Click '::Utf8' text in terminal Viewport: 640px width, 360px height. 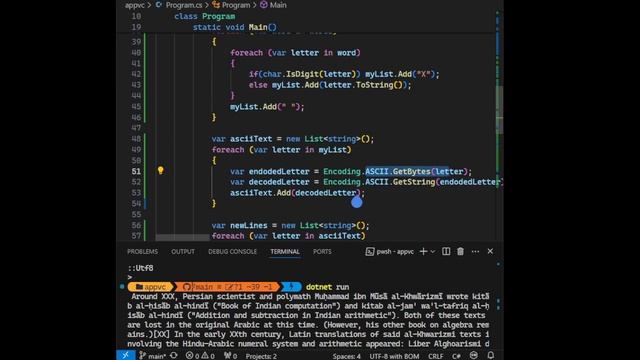140,268
